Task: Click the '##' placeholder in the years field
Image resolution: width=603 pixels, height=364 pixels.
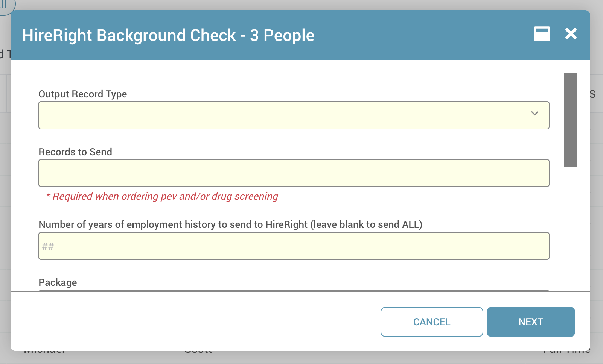Action: [x=48, y=246]
